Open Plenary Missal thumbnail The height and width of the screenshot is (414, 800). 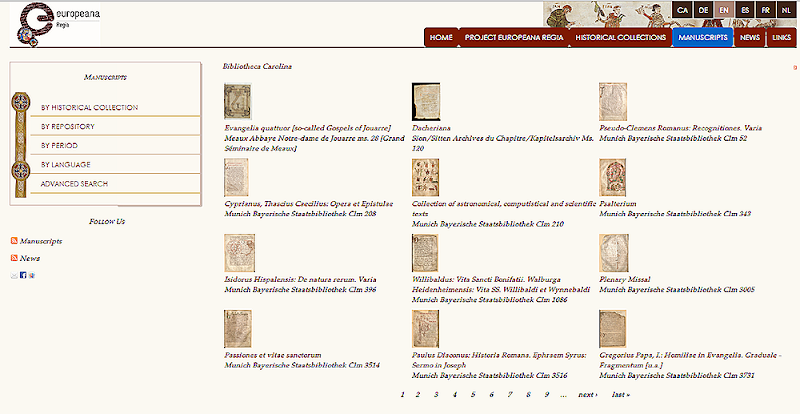pos(614,253)
